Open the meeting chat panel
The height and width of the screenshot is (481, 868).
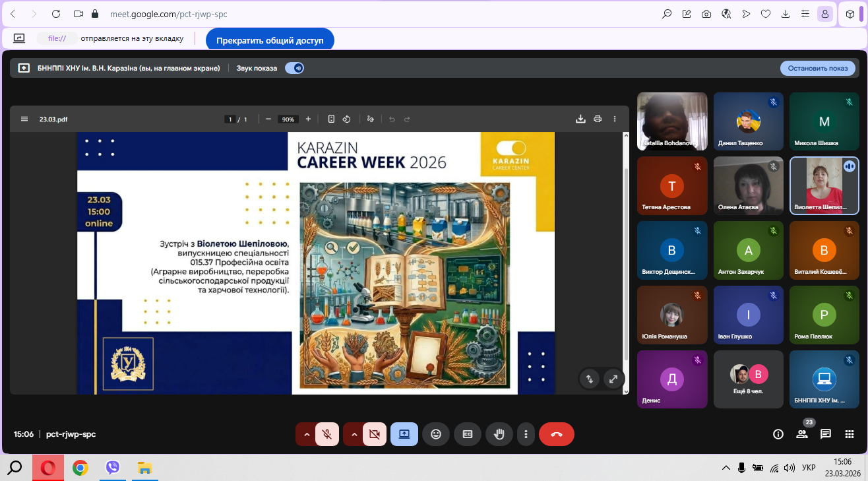(x=825, y=434)
